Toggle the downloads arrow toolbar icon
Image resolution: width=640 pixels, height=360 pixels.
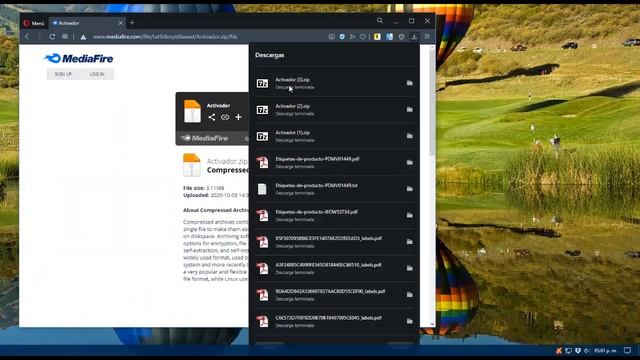414,37
